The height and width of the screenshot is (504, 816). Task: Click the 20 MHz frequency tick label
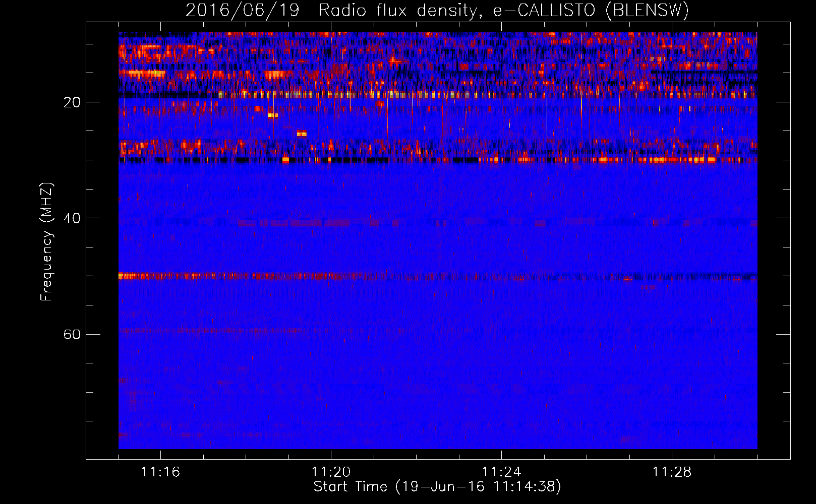coord(72,103)
